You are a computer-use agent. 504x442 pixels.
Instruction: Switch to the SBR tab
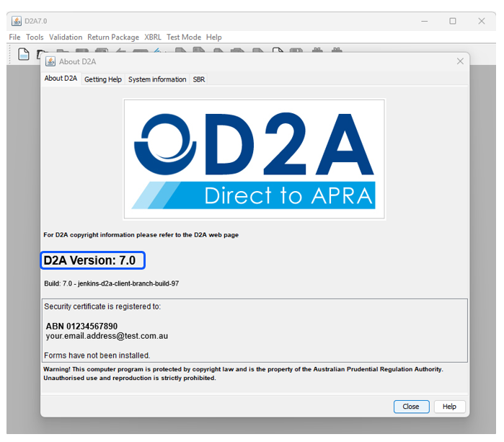198,79
